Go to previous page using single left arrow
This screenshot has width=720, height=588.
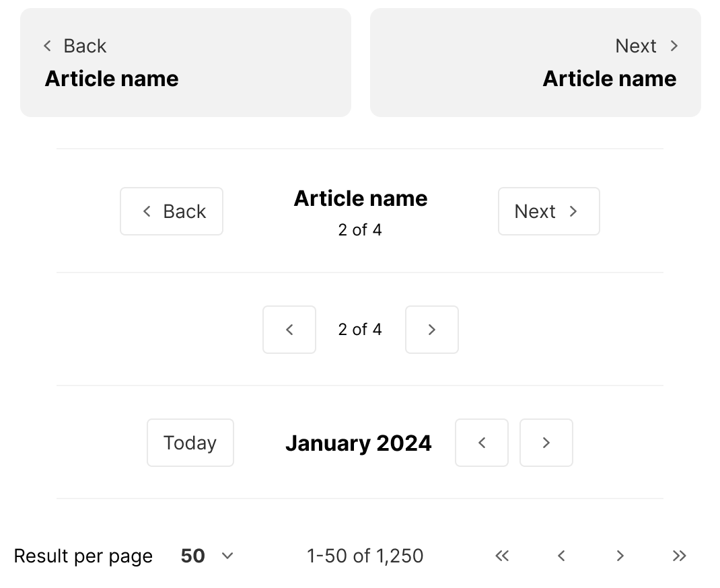[x=561, y=556]
